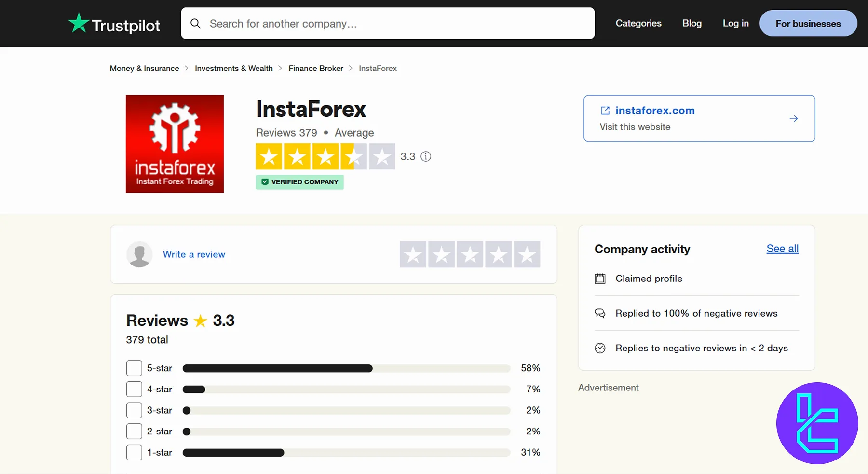The height and width of the screenshot is (474, 868).
Task: Check the 5-star filter checkbox
Action: pyautogui.click(x=134, y=368)
